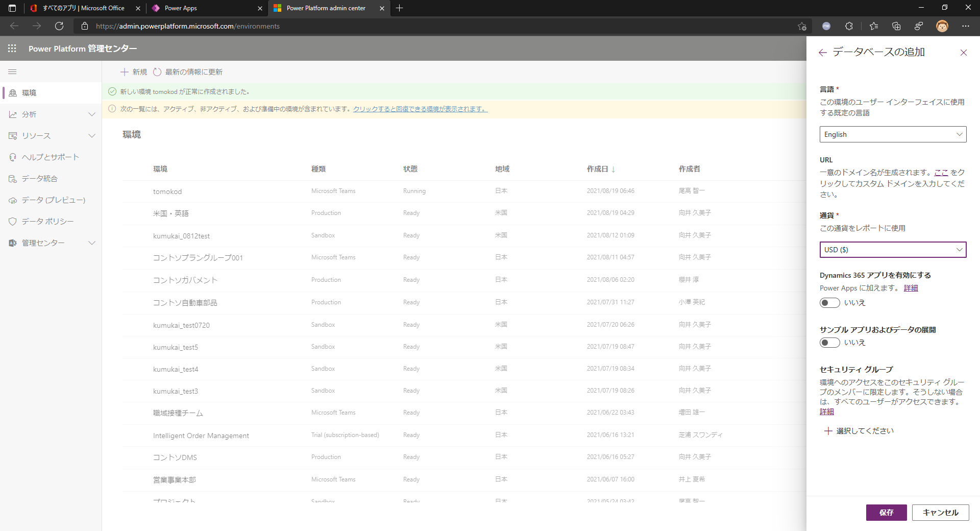The image size is (980, 531).
Task: Add this page to favorites star
Action: tap(802, 26)
